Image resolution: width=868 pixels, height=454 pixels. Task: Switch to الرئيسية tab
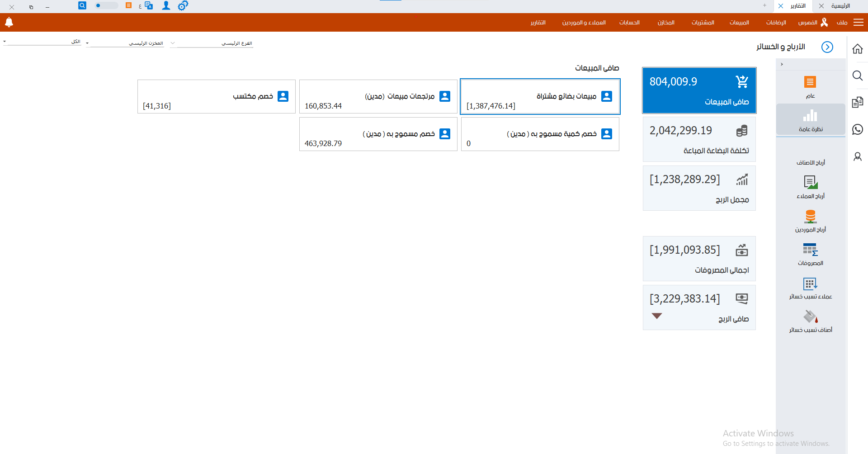click(x=840, y=6)
